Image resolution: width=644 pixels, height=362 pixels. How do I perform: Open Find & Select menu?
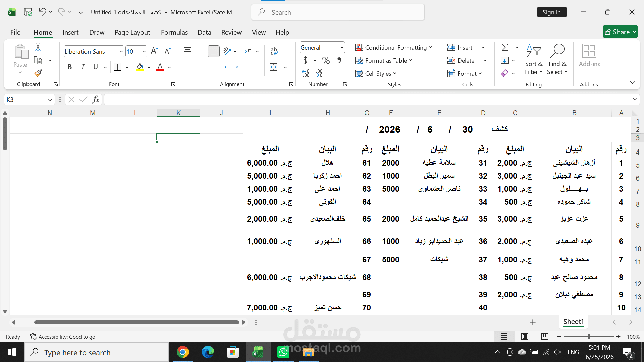coord(557,59)
